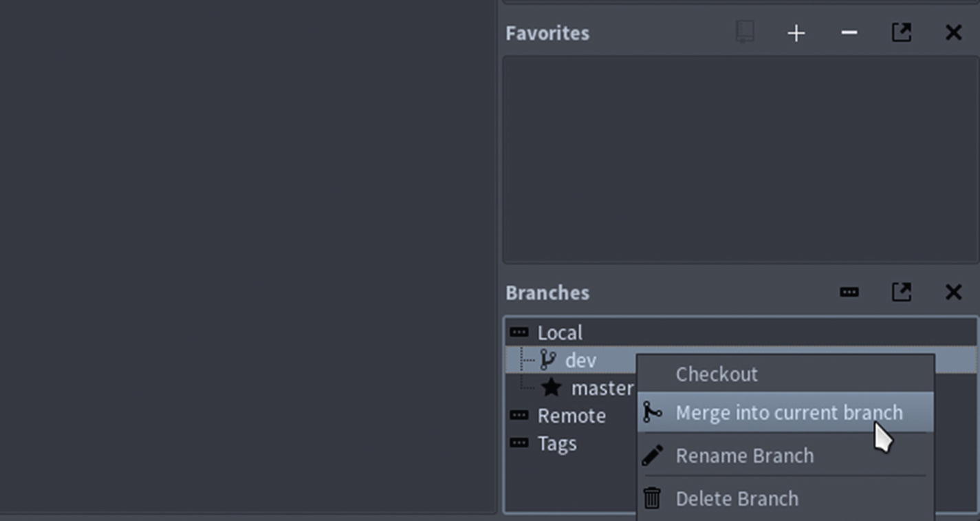Click the Branches panel title
Screen dimensions: 980x521
pos(547,293)
